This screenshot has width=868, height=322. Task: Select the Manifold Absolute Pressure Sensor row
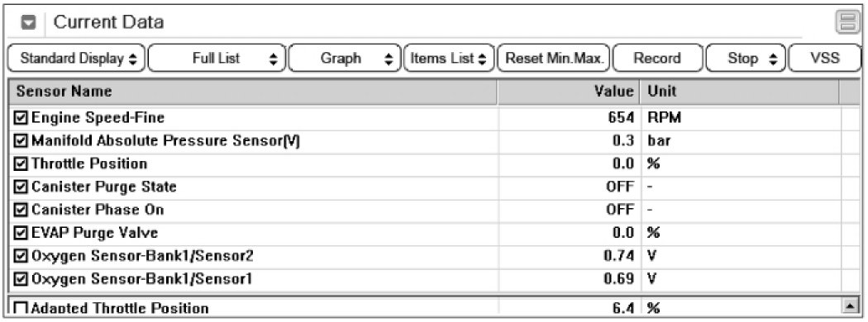(x=425, y=141)
